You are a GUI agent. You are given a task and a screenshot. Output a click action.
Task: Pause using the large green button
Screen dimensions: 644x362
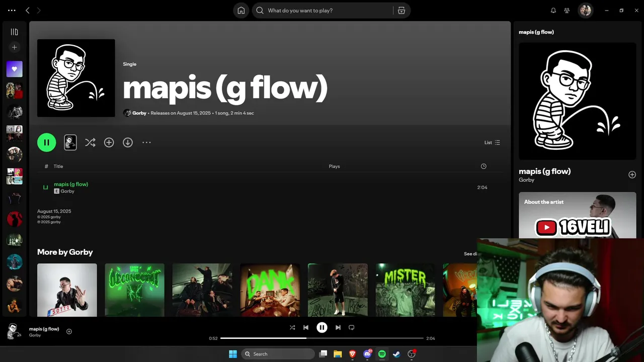(x=46, y=142)
